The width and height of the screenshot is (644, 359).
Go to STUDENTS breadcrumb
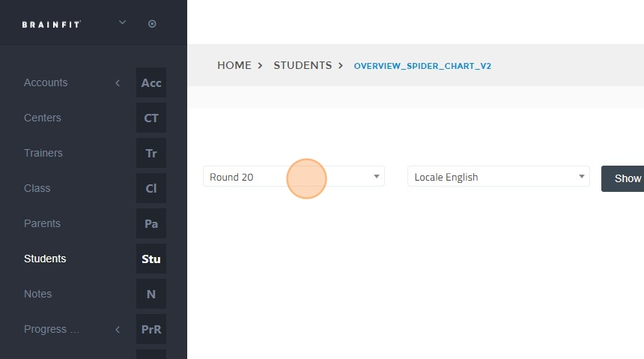point(303,65)
